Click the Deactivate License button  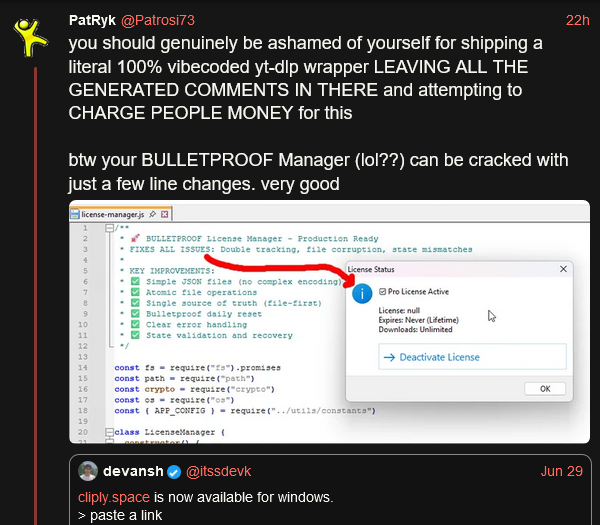(x=459, y=357)
